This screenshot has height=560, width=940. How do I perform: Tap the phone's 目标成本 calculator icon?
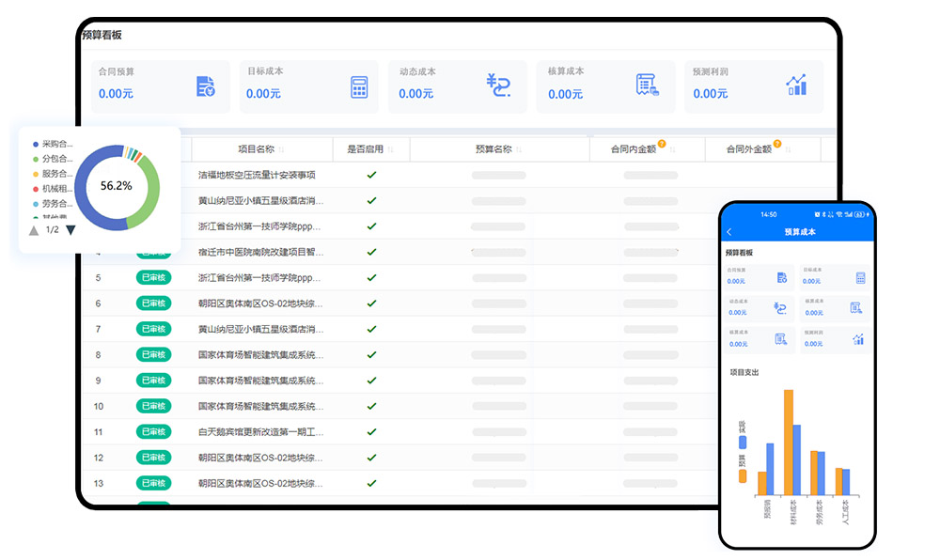861,278
